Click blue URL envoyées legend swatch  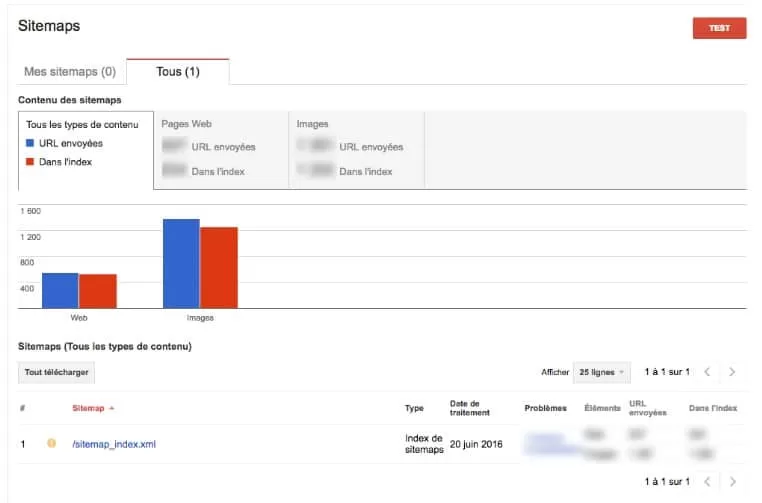tap(30, 143)
